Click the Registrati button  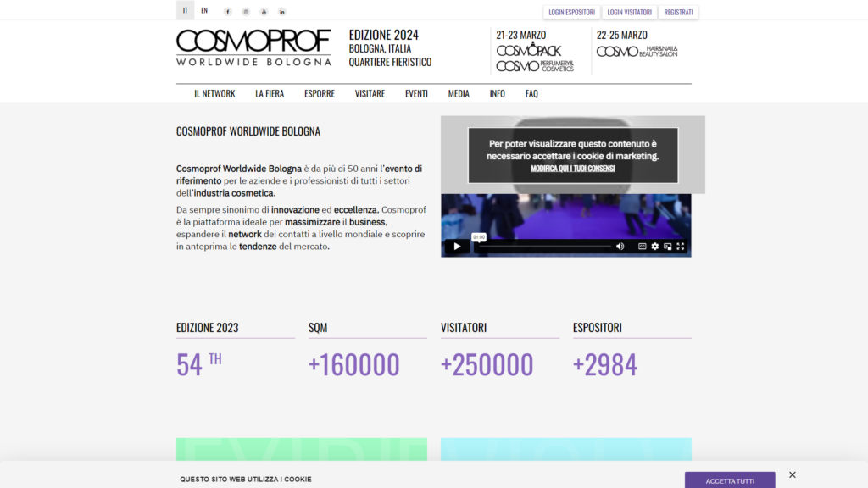(678, 12)
